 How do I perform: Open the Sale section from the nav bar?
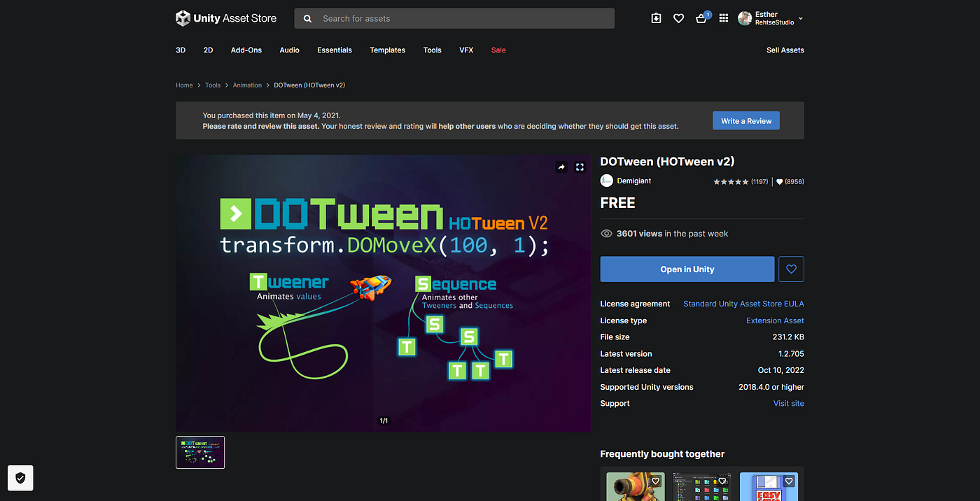498,50
